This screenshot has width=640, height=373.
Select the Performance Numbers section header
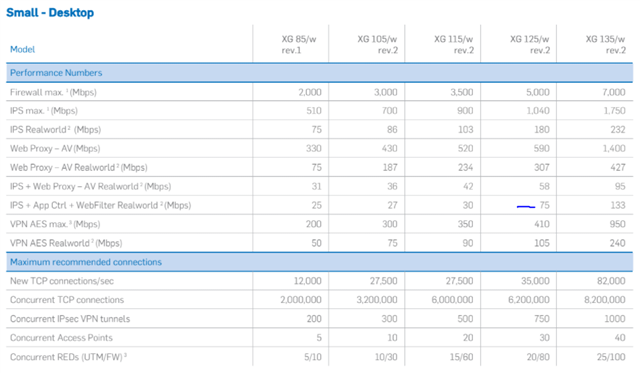(x=56, y=73)
